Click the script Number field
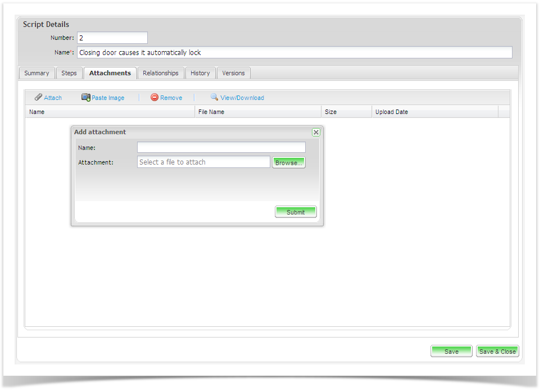This screenshot has width=544, height=392. click(x=112, y=38)
